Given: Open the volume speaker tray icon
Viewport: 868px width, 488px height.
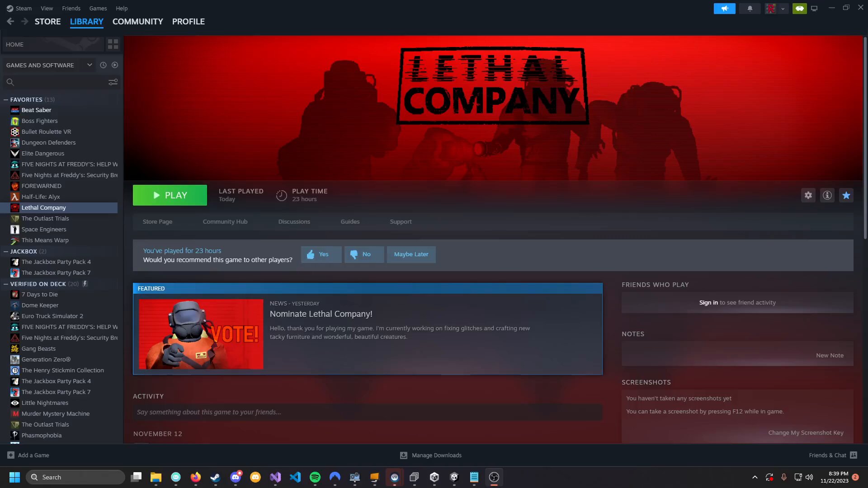Looking at the screenshot, I should click(809, 477).
